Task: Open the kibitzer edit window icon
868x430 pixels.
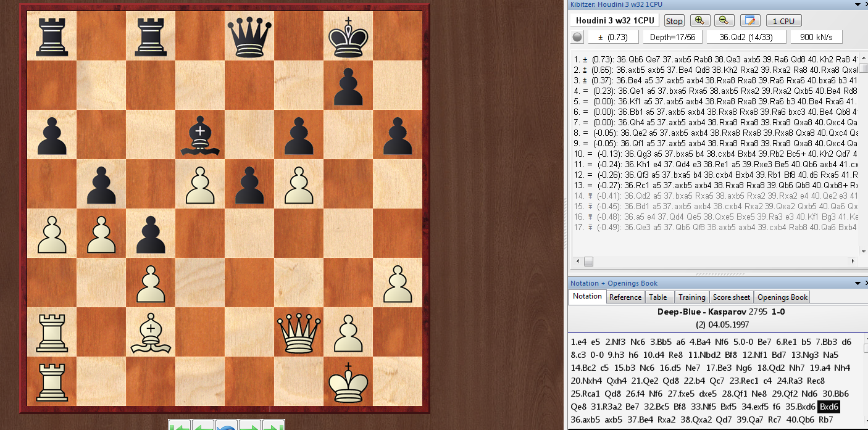Action: tap(750, 20)
